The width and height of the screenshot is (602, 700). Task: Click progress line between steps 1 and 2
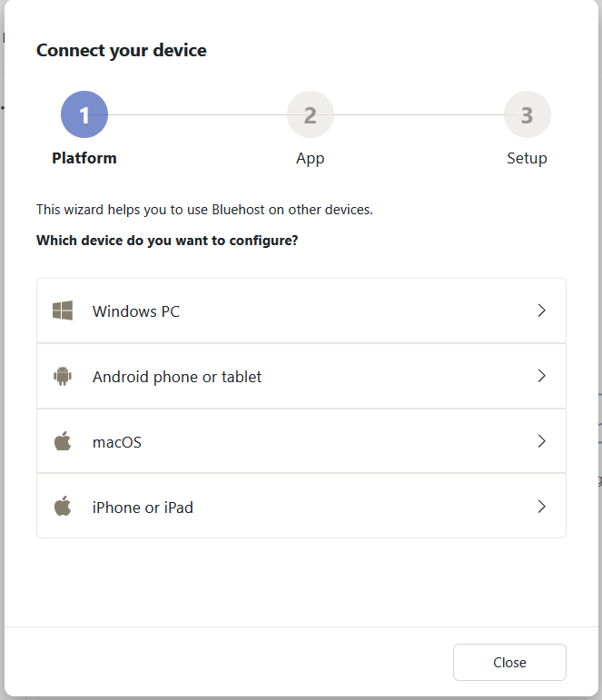[197, 115]
